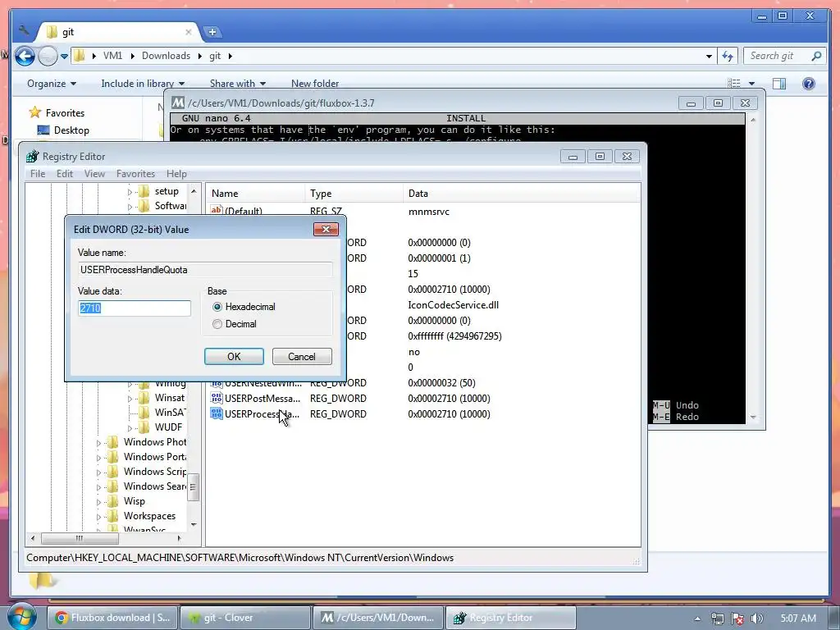
Task: Switch to Fluxbox download Chrome taskbar item
Action: pyautogui.click(x=112, y=618)
